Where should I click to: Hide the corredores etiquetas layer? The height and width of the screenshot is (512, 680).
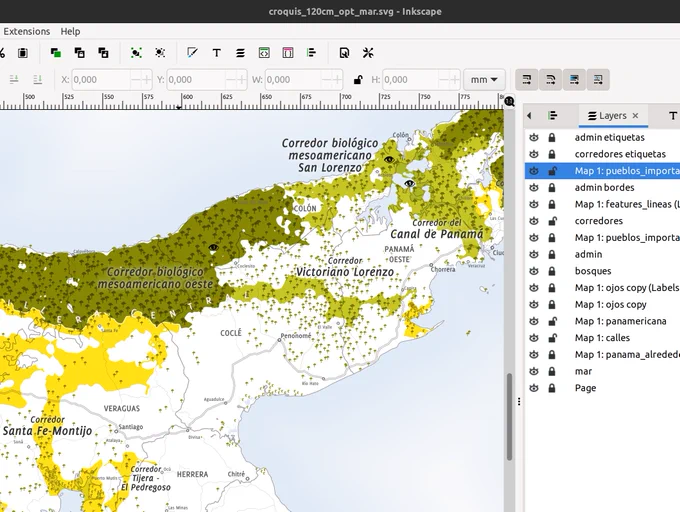pos(534,154)
